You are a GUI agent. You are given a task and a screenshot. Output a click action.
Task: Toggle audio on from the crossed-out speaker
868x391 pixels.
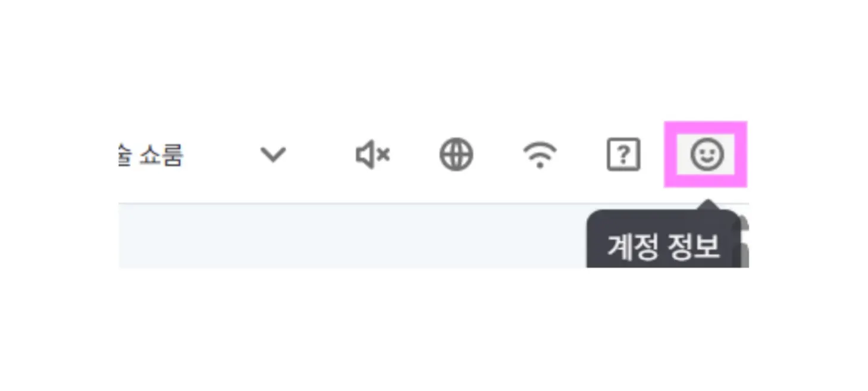[372, 155]
